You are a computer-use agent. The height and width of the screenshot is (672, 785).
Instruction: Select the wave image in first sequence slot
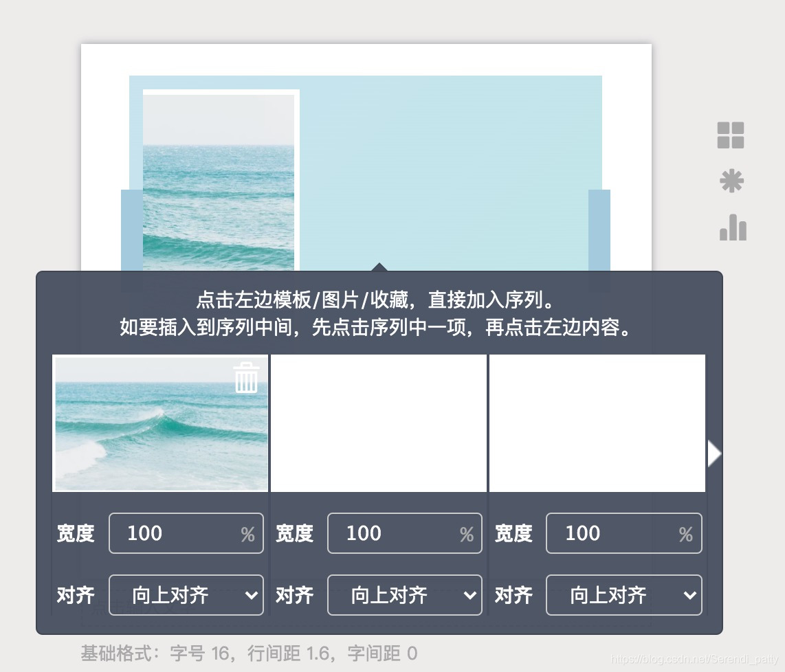pyautogui.click(x=160, y=423)
